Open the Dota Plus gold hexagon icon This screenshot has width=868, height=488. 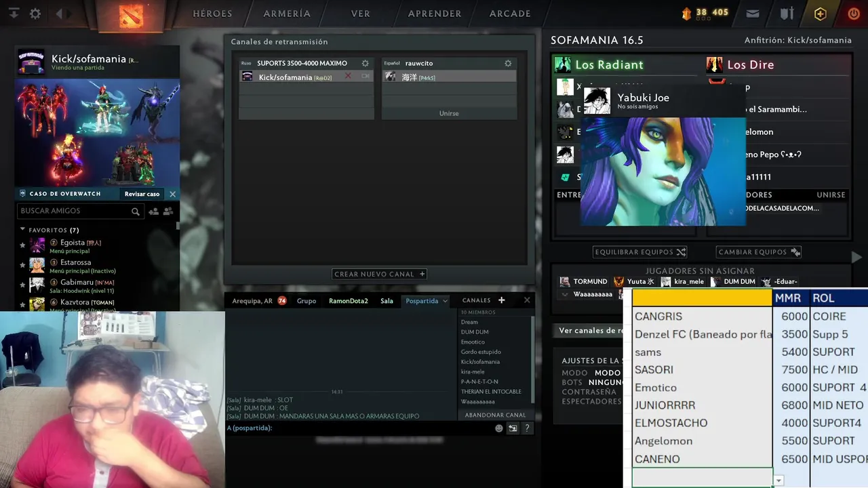click(821, 14)
